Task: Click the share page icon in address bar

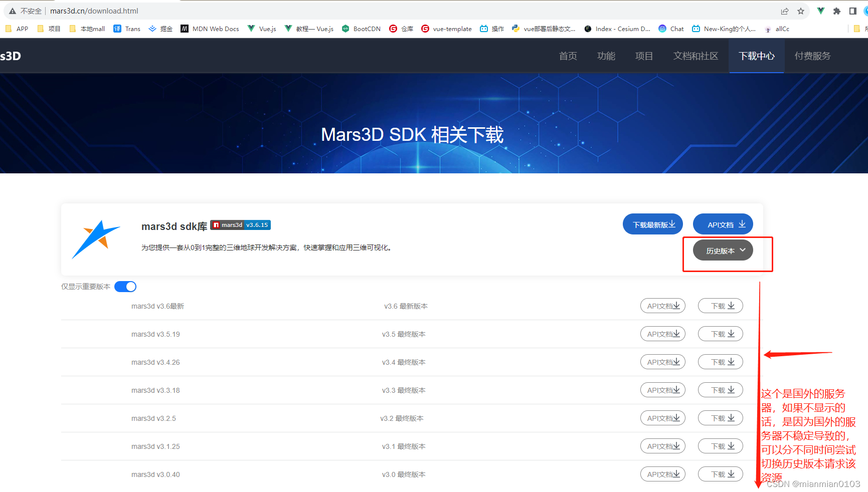Action: tap(785, 11)
